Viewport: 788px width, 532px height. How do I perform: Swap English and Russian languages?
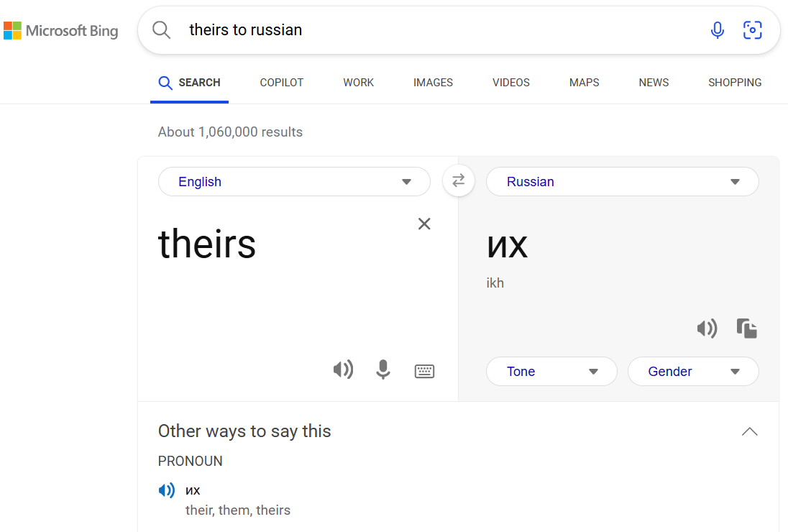coord(458,180)
